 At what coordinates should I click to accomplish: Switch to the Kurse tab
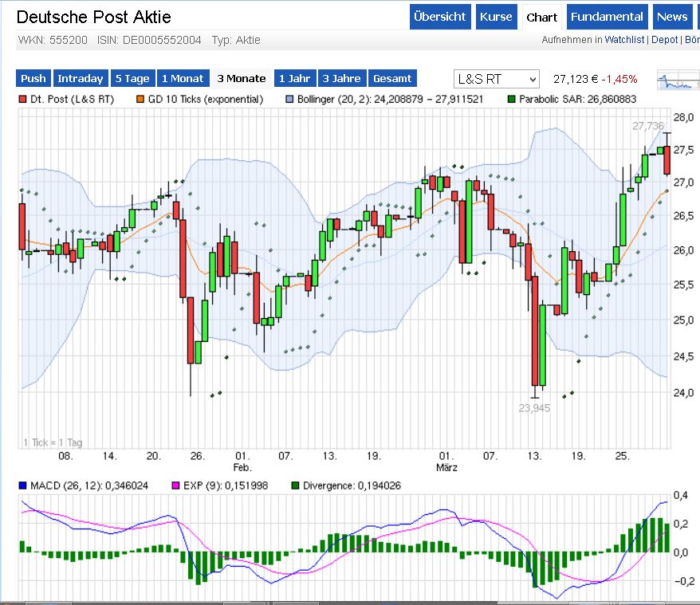point(496,17)
